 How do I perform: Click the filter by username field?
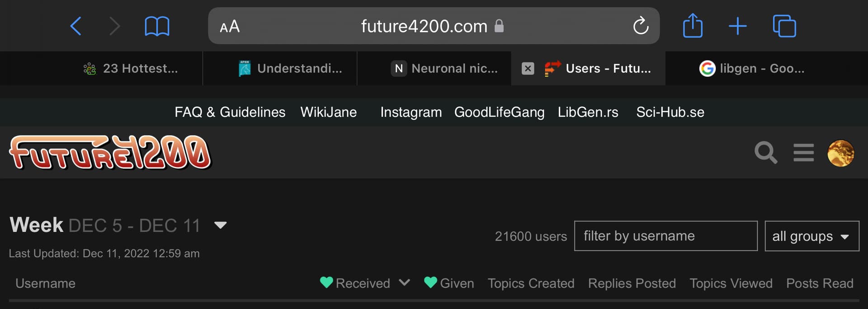pyautogui.click(x=665, y=236)
